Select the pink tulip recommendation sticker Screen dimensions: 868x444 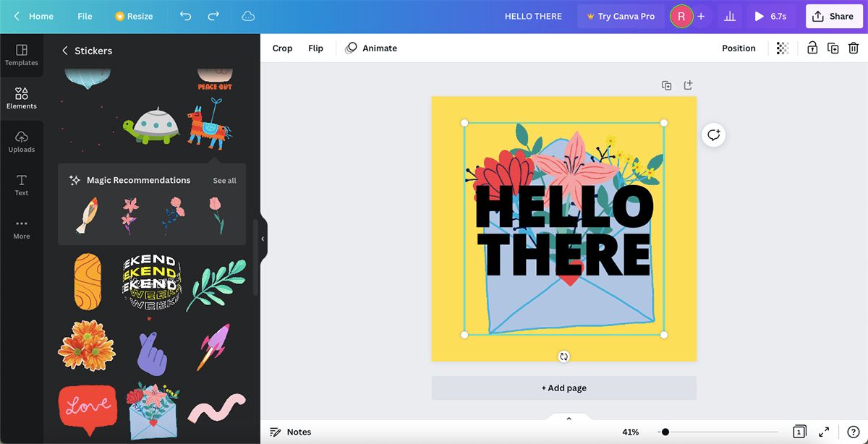point(216,215)
